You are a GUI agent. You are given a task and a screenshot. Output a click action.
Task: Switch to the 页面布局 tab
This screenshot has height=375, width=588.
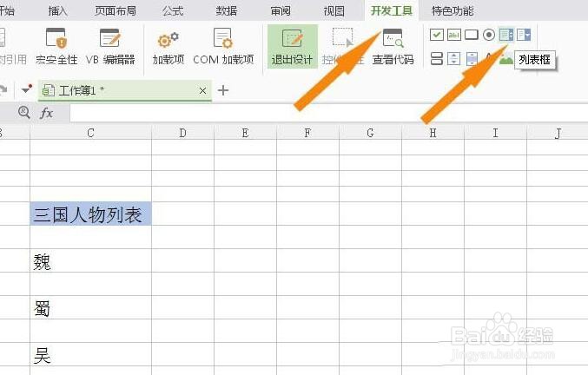coord(116,11)
